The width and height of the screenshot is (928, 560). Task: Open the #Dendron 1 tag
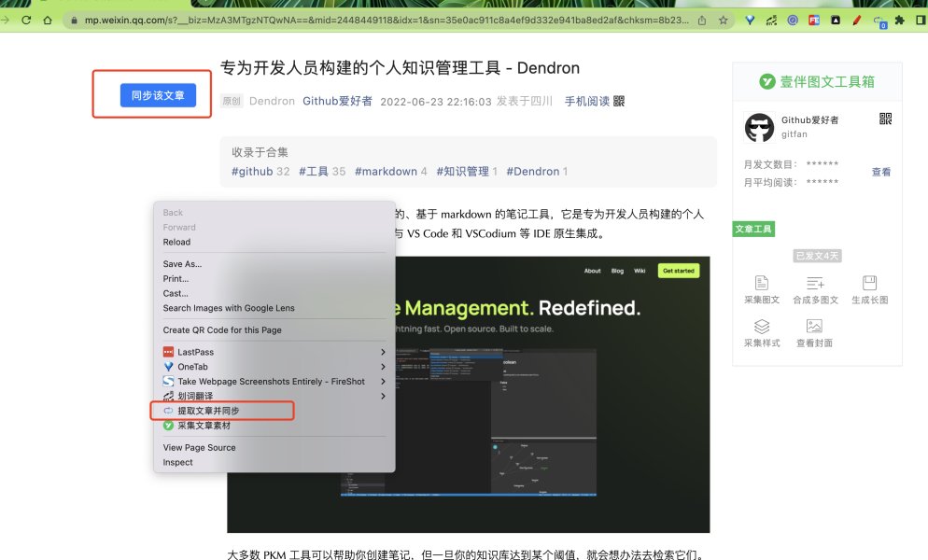click(x=537, y=171)
